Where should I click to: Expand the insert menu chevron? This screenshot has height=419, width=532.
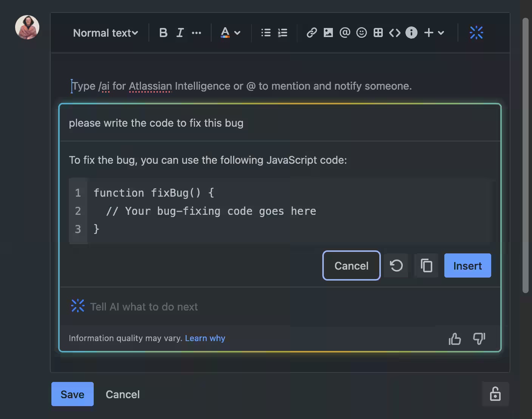click(441, 33)
